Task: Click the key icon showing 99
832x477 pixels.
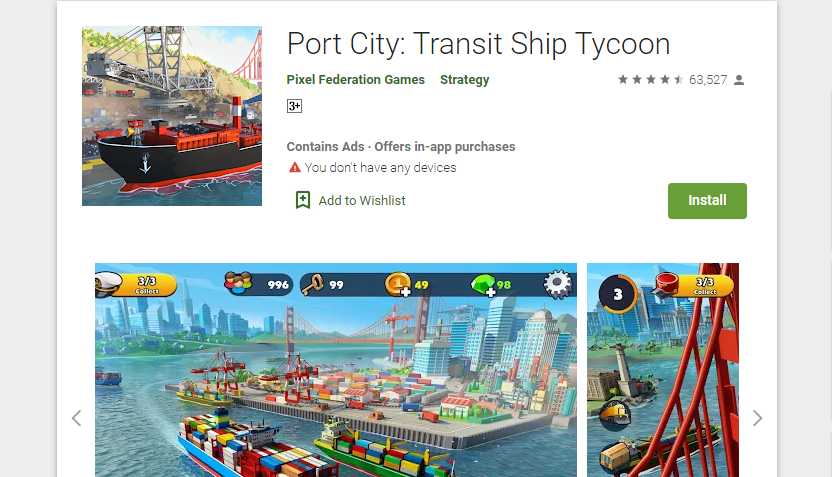Action: tap(313, 285)
